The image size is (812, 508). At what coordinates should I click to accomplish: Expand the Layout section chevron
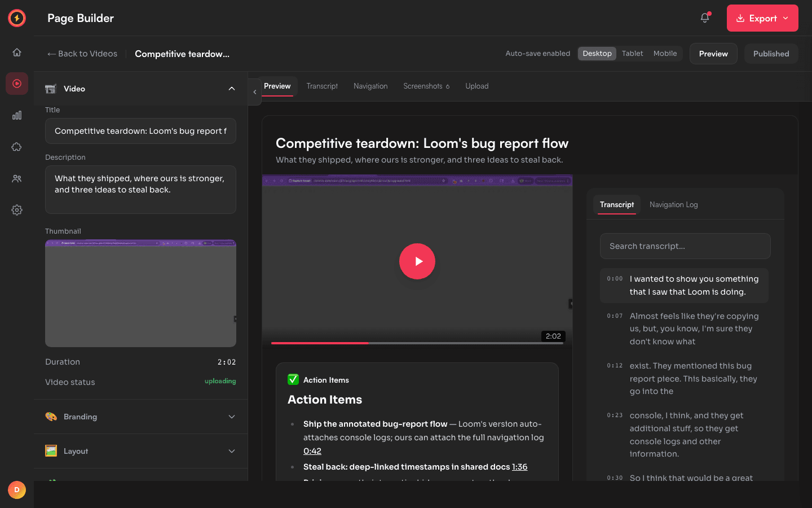coord(232,451)
